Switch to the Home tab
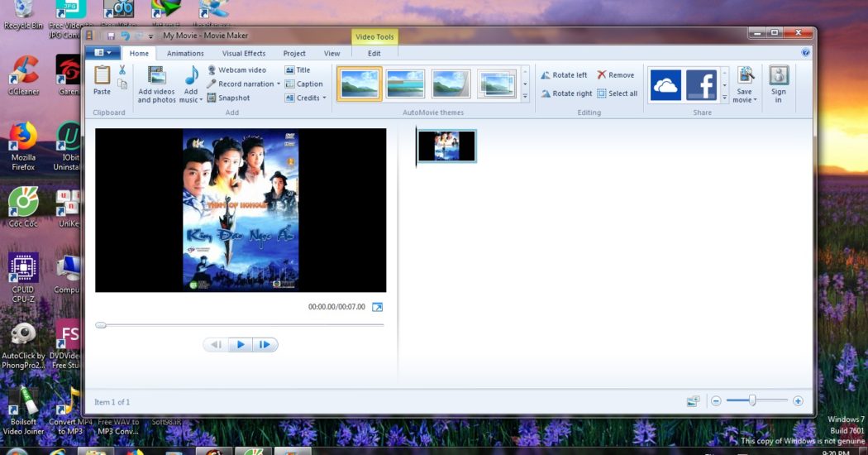This screenshot has height=455, width=868. click(x=139, y=53)
